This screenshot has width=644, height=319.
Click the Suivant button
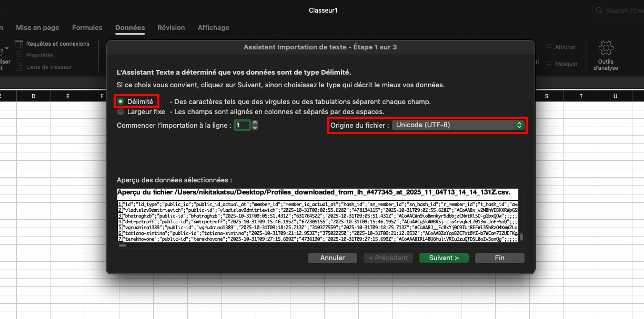[444, 258]
